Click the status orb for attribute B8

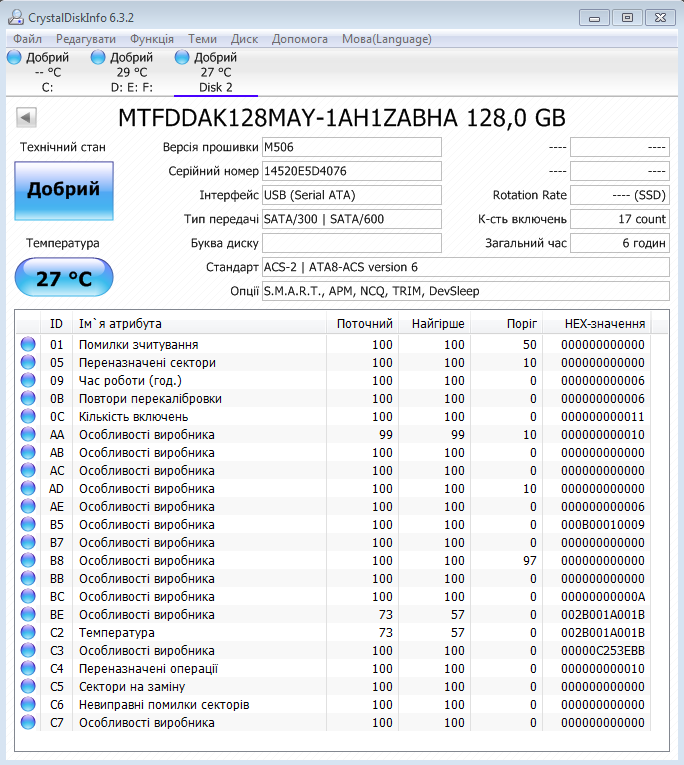[x=28, y=561]
